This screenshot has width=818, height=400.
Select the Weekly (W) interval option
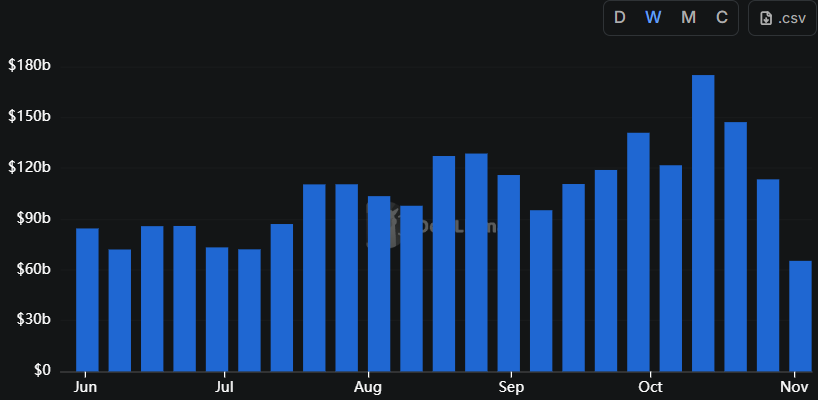click(x=653, y=18)
